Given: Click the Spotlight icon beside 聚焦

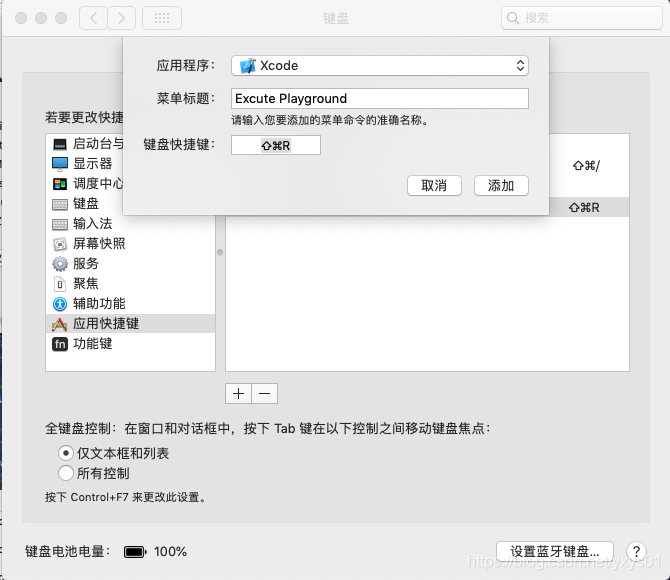Looking at the screenshot, I should (60, 284).
